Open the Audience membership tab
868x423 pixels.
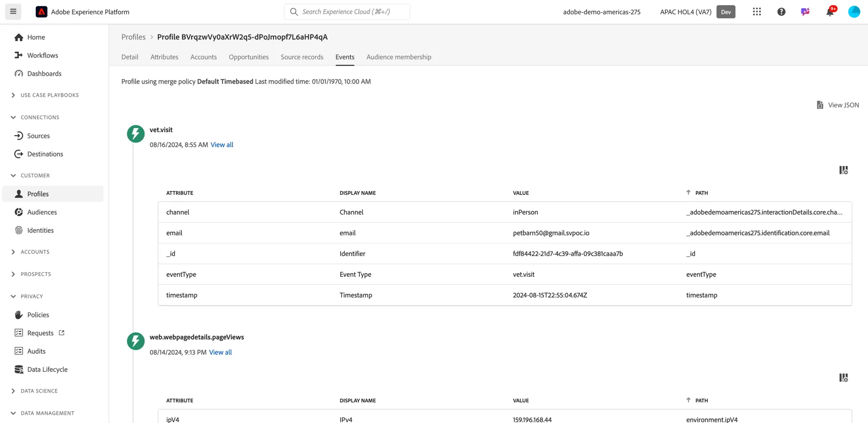399,57
